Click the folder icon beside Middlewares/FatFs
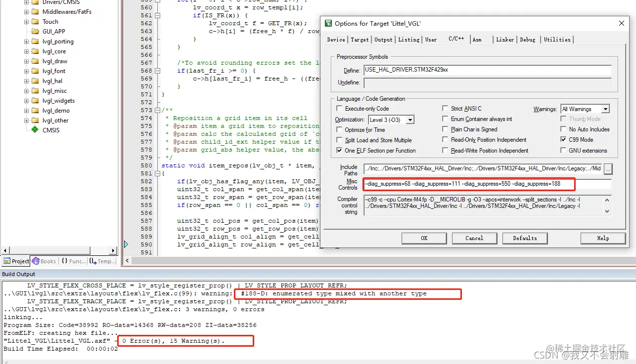Image resolution: width=636 pixels, height=364 pixels. coord(35,12)
